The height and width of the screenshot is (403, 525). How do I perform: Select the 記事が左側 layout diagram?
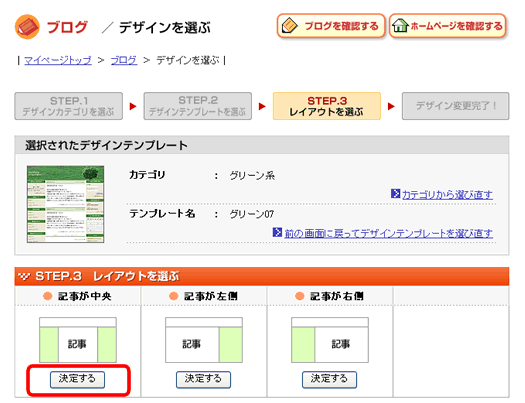pos(204,340)
